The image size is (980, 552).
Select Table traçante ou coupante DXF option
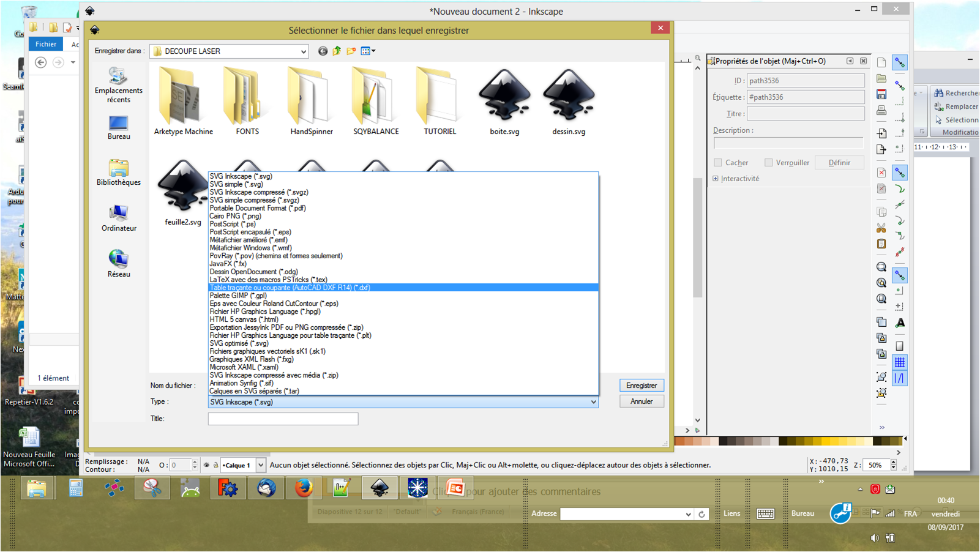(x=403, y=288)
